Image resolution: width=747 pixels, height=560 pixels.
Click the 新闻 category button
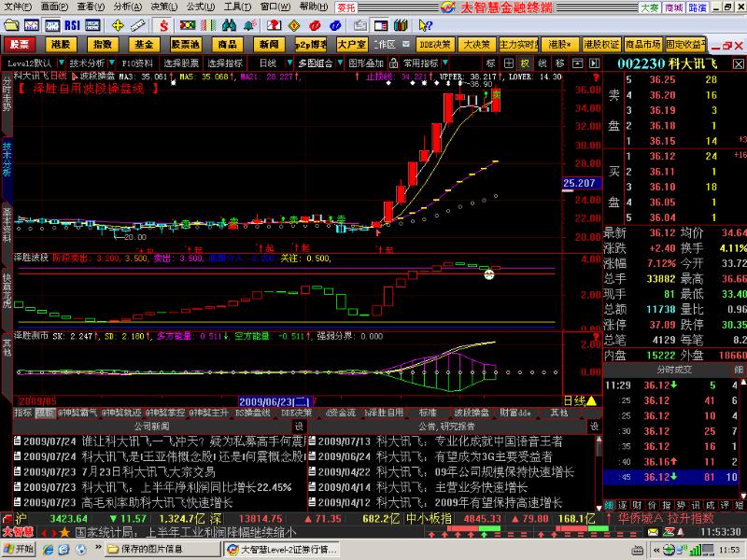[269, 44]
